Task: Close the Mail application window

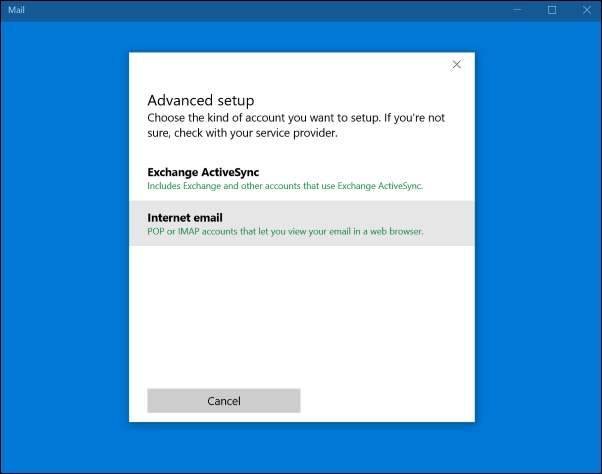Action: coord(586,10)
